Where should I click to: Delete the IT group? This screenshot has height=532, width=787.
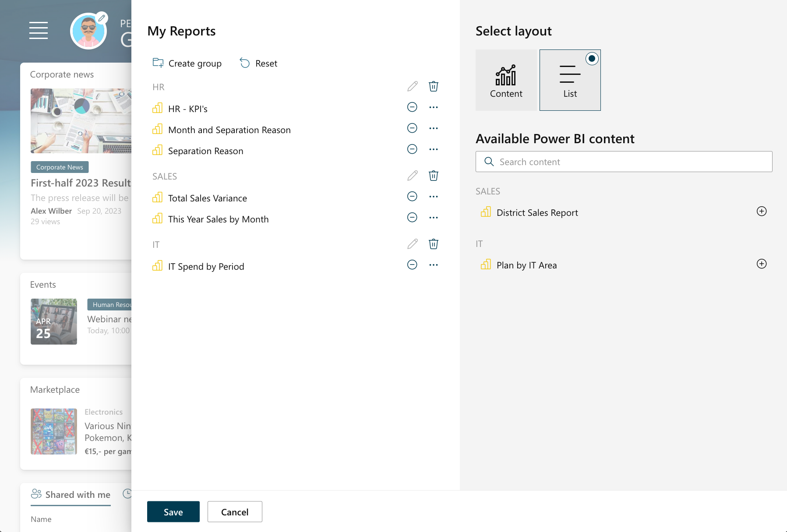pos(433,244)
